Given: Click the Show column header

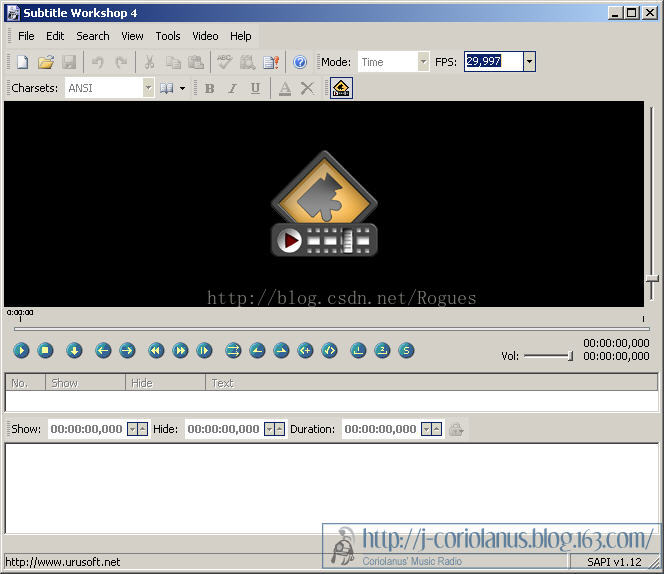Looking at the screenshot, I should point(85,383).
